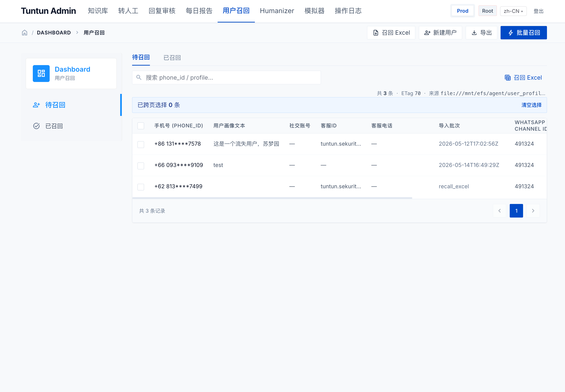Click the 导出 export button

click(481, 33)
